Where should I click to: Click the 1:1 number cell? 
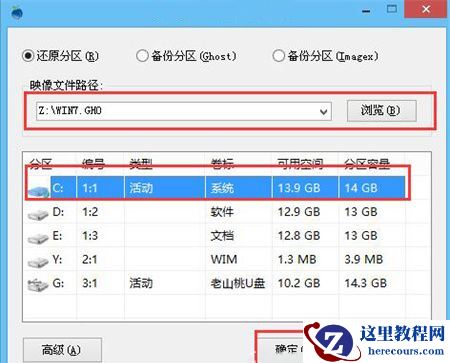[90, 188]
